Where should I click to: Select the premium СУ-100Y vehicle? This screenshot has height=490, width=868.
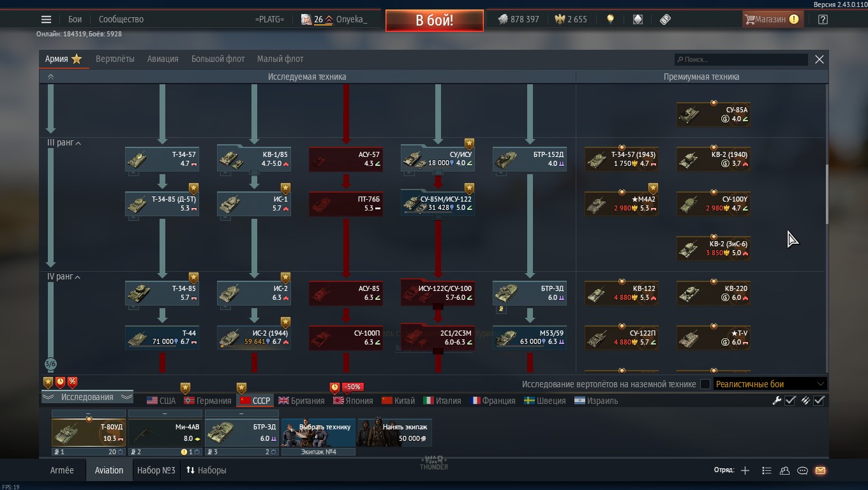[714, 204]
